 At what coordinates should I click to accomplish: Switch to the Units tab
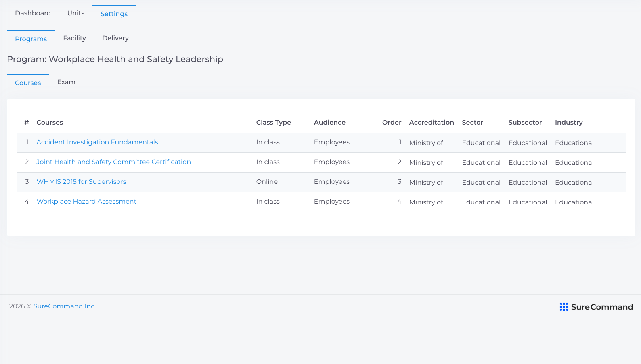tap(76, 13)
